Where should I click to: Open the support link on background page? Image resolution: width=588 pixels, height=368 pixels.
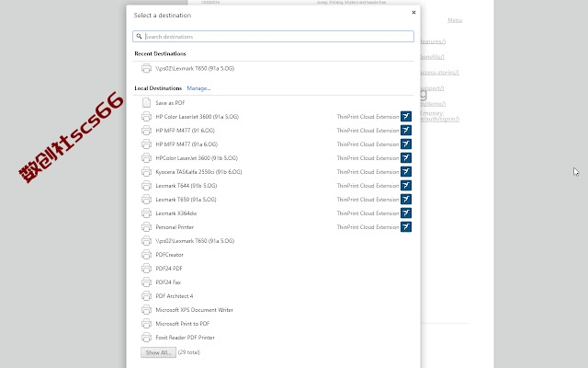433,88
